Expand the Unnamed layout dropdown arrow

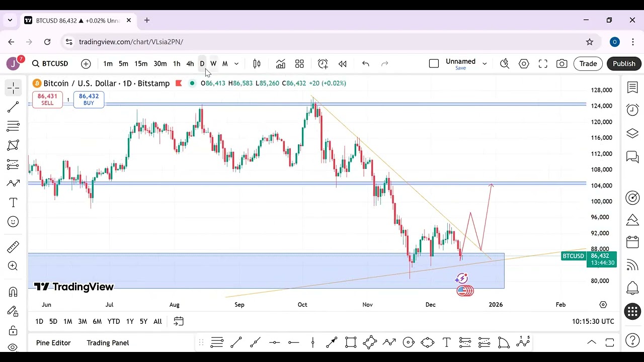click(485, 64)
